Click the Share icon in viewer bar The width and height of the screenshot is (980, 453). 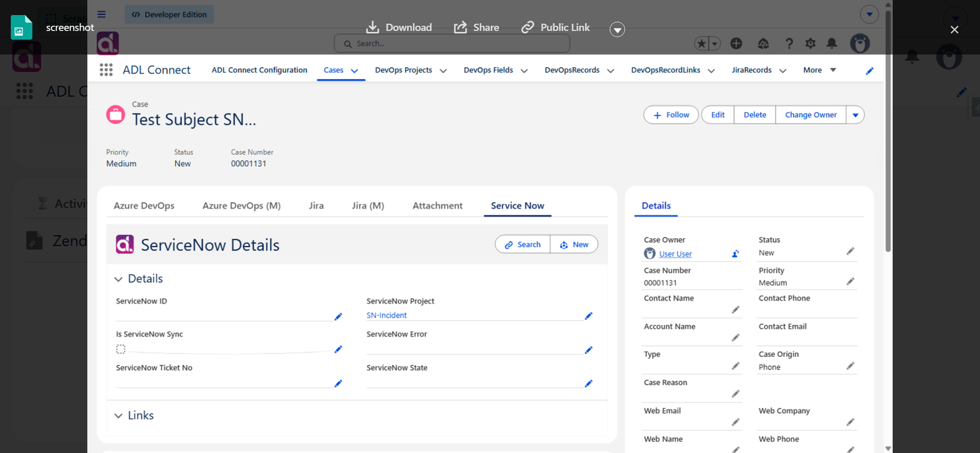click(x=461, y=28)
